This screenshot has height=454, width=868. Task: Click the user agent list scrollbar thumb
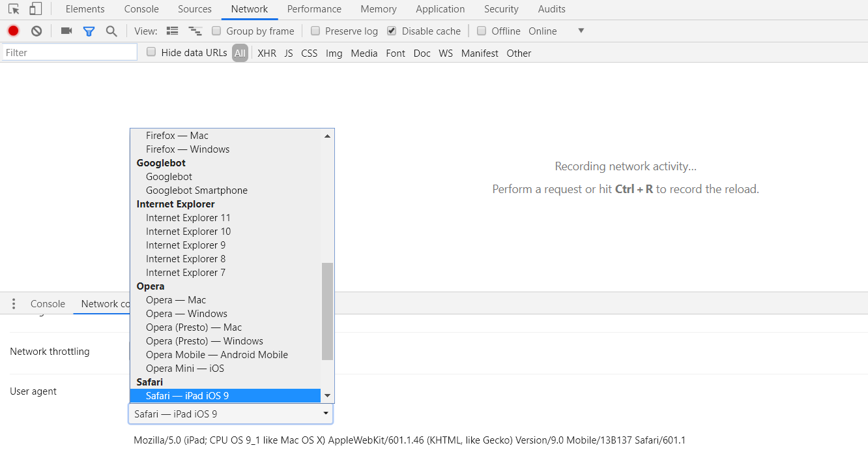tap(328, 311)
